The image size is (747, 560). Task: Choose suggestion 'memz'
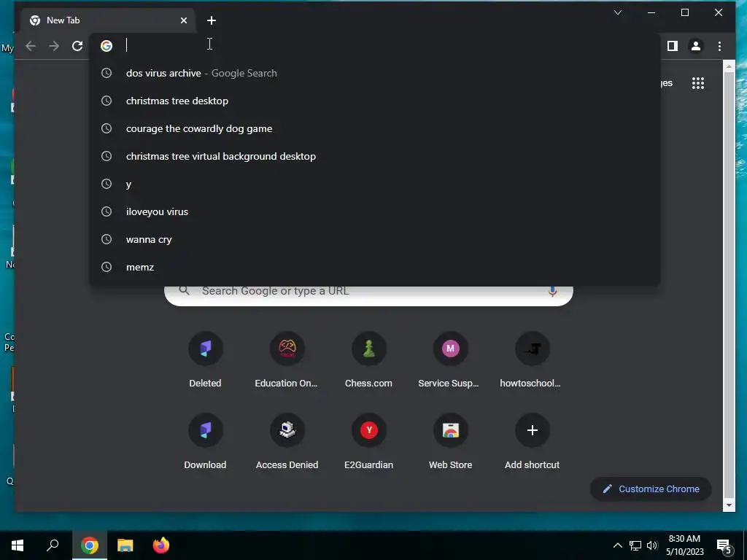(374, 267)
